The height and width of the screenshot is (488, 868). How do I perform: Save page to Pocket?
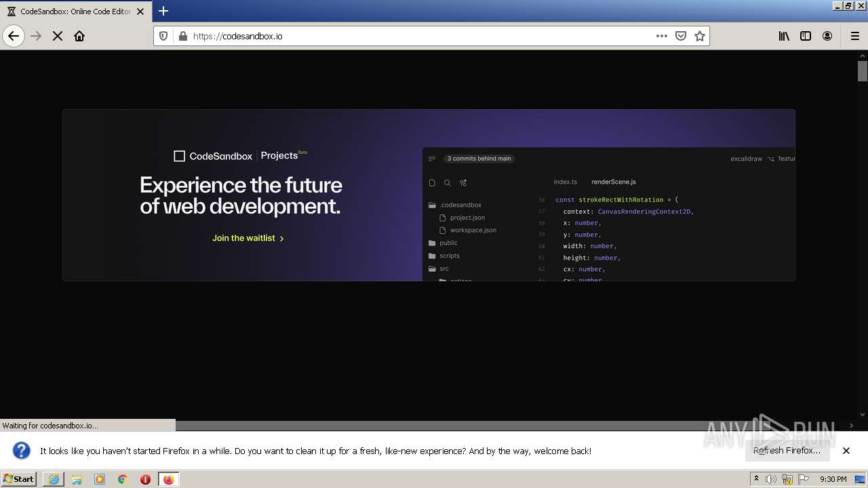(x=681, y=36)
